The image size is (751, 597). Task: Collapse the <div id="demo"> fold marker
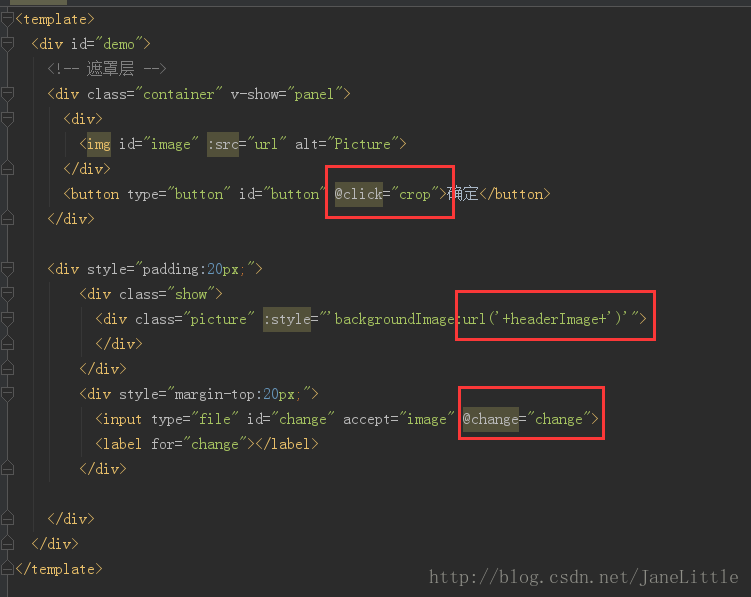[7, 44]
